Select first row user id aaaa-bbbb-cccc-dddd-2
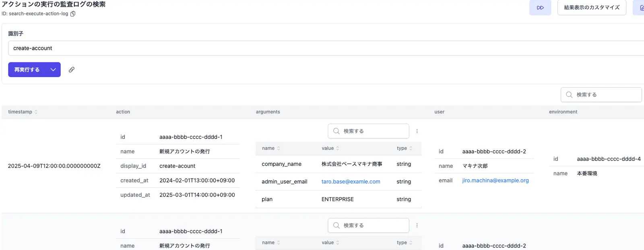 pos(494,151)
